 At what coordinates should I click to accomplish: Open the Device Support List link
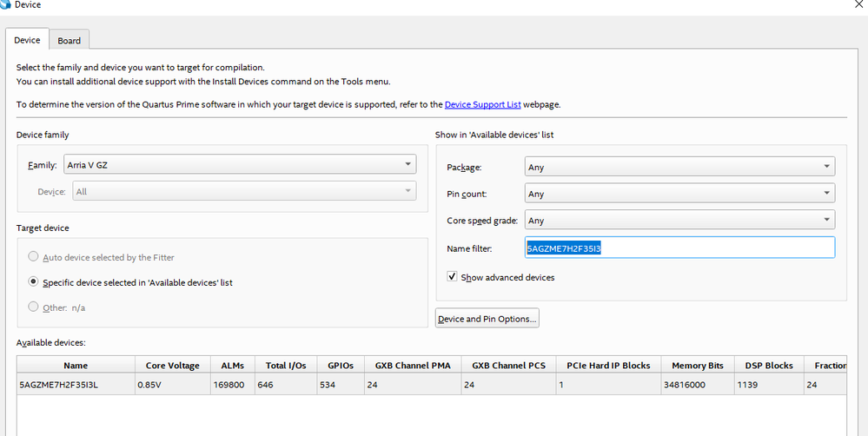(x=482, y=104)
